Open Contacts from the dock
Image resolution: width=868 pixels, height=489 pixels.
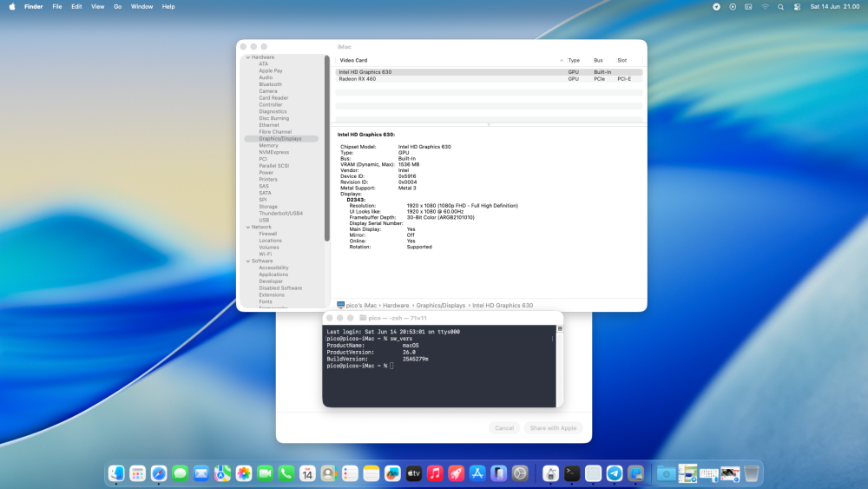coord(328,473)
